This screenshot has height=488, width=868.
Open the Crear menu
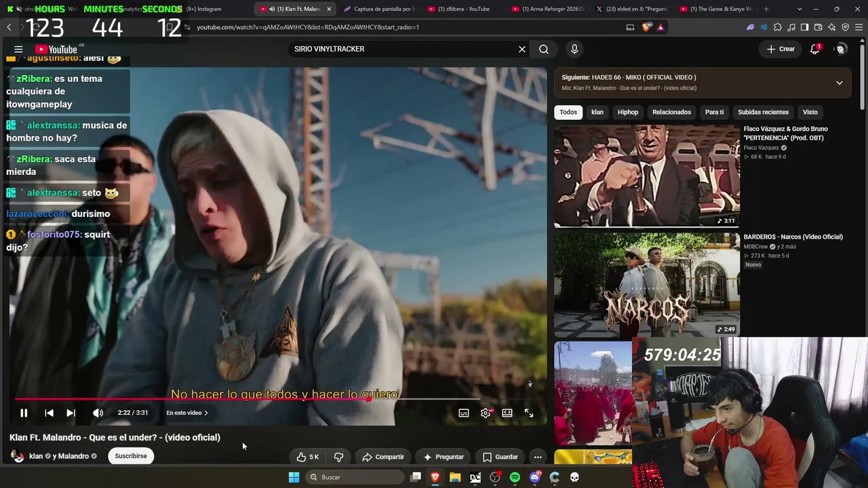(x=781, y=49)
